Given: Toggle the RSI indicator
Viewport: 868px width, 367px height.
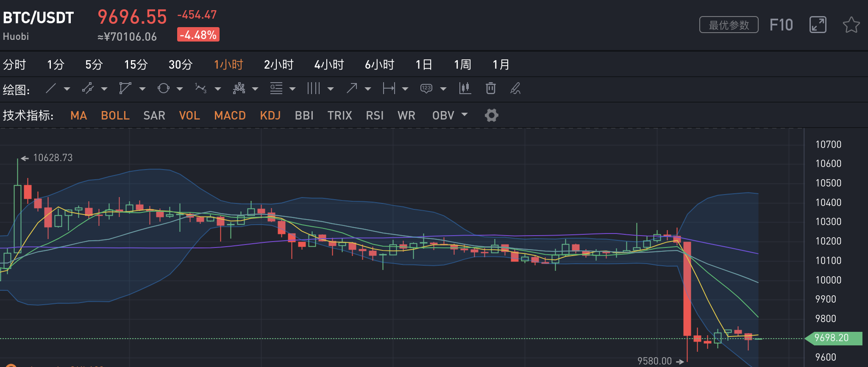Looking at the screenshot, I should [375, 115].
